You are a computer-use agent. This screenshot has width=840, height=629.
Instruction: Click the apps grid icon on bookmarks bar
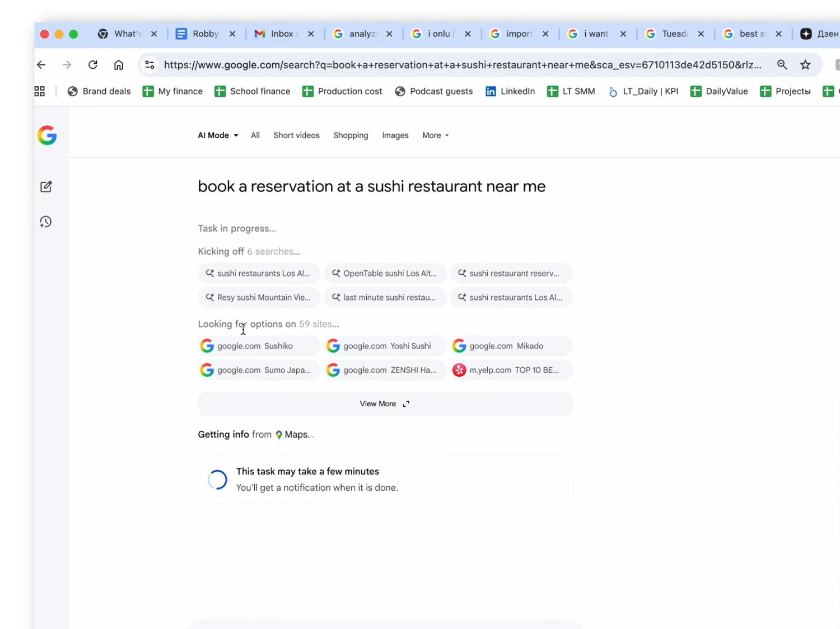pyautogui.click(x=39, y=91)
